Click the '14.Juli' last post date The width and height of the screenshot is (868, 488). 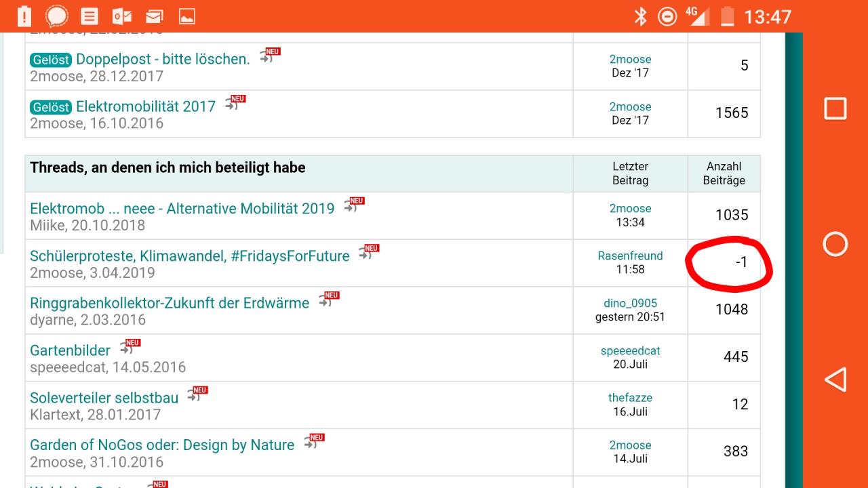pos(630,459)
